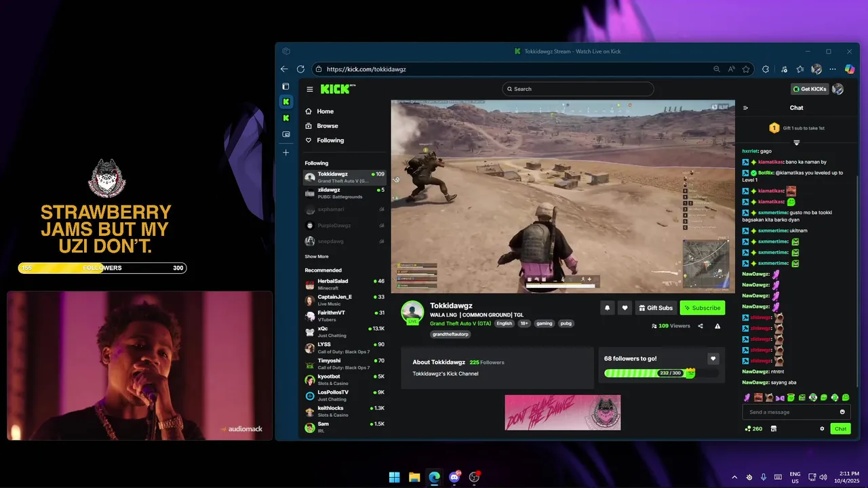The height and width of the screenshot is (488, 868).
Task: Refresh the Kick page
Action: coord(300,69)
